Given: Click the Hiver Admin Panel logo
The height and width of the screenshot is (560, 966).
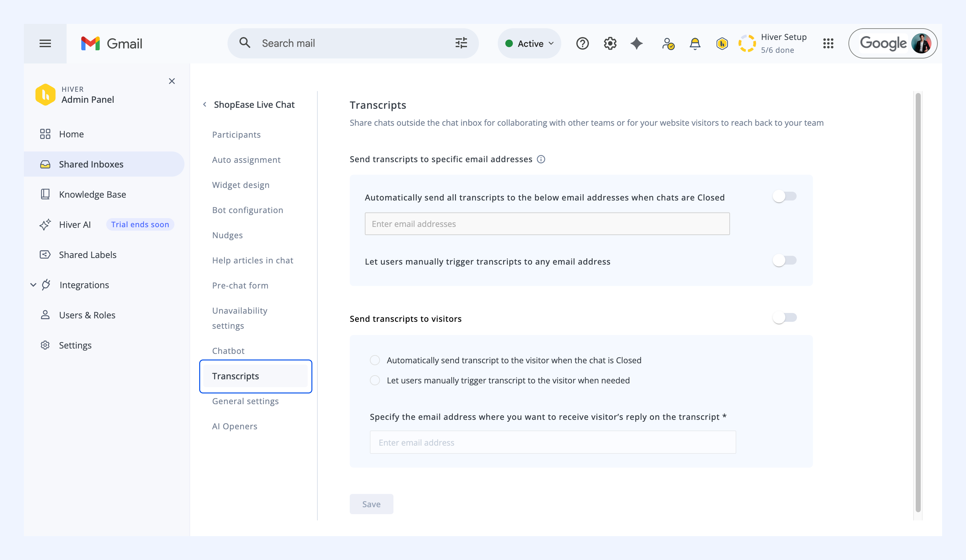Looking at the screenshot, I should click(45, 94).
